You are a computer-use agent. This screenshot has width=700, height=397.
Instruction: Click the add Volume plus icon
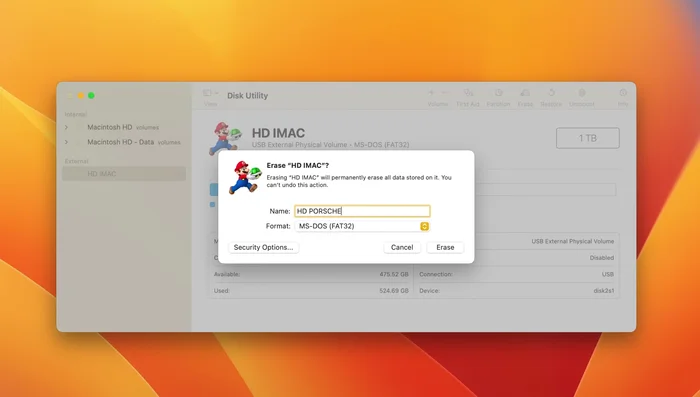click(431, 93)
